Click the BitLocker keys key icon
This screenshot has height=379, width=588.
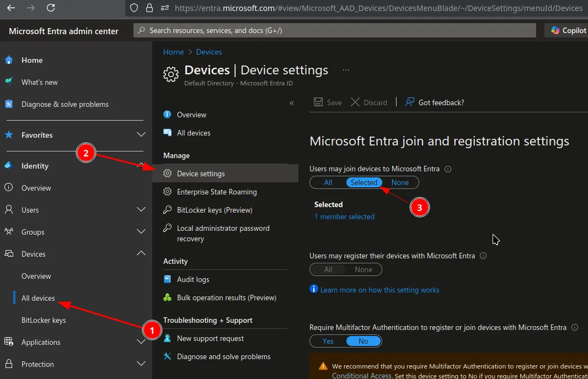pyautogui.click(x=167, y=210)
